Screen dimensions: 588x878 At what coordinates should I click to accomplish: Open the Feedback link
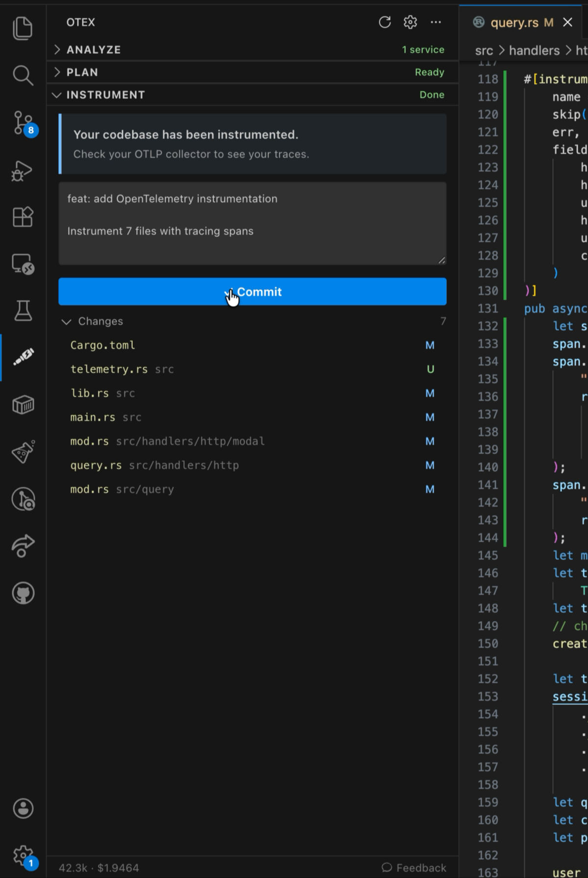click(x=414, y=868)
